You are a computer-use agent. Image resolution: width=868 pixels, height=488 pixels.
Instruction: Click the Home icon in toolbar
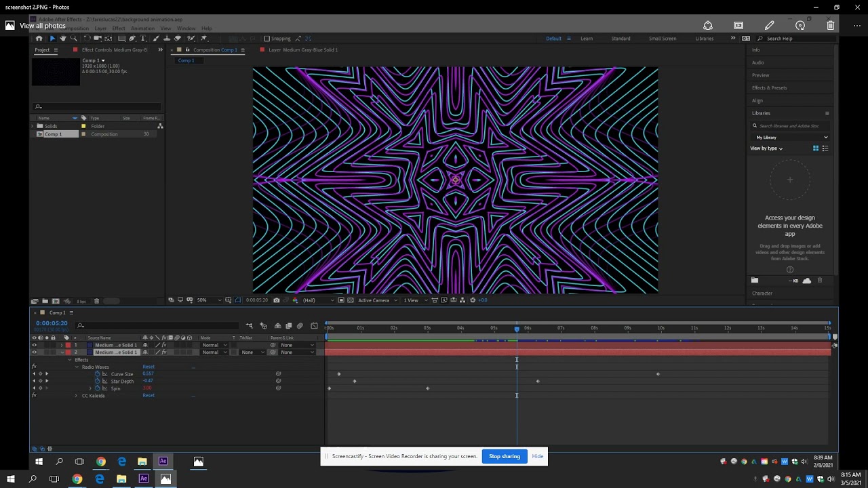click(x=39, y=39)
